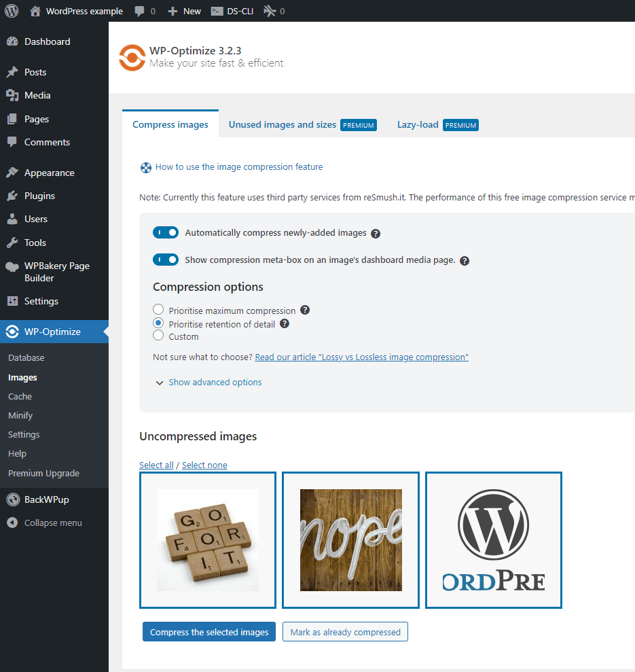
Task: Select Prioritise maximum compression option
Action: coord(158,309)
